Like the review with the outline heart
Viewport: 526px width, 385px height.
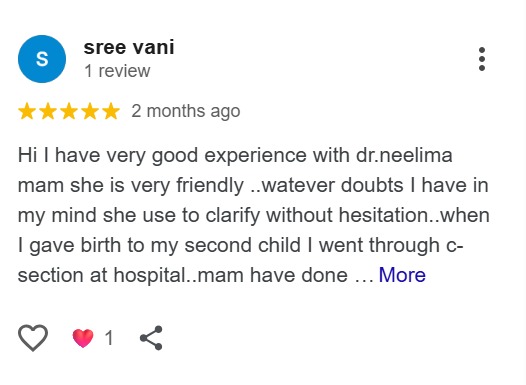tap(33, 337)
